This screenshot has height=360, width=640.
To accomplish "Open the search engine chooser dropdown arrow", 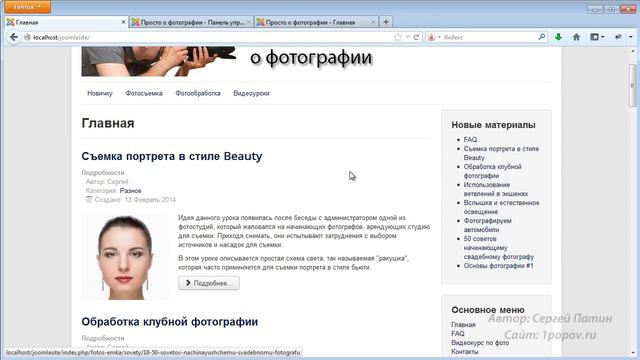I will point(439,37).
